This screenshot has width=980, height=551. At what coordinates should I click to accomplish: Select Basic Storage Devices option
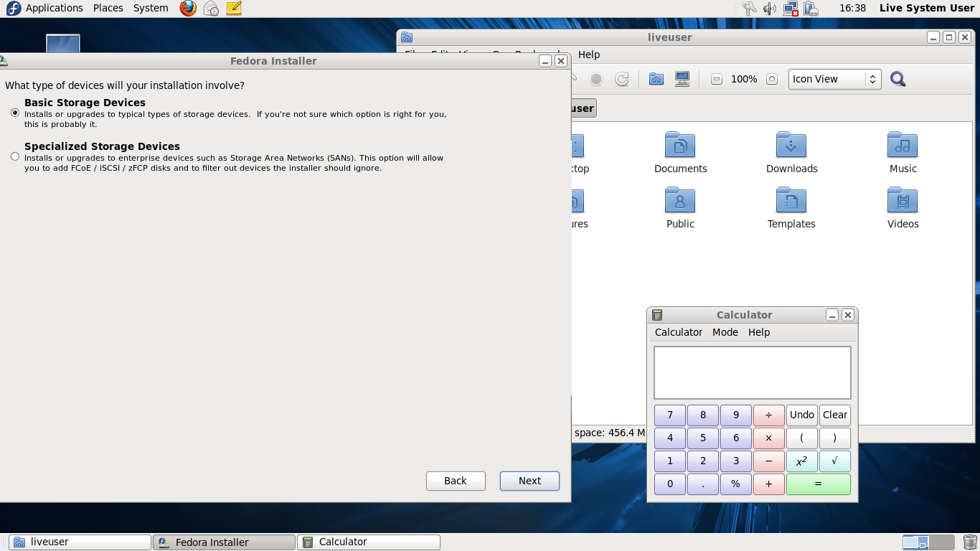(15, 113)
